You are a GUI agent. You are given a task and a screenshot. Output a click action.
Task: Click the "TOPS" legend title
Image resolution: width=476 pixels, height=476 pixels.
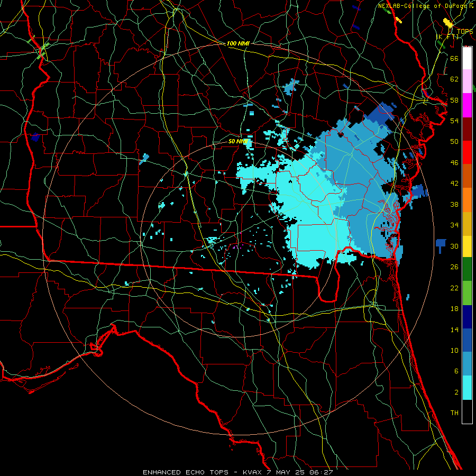(465, 32)
